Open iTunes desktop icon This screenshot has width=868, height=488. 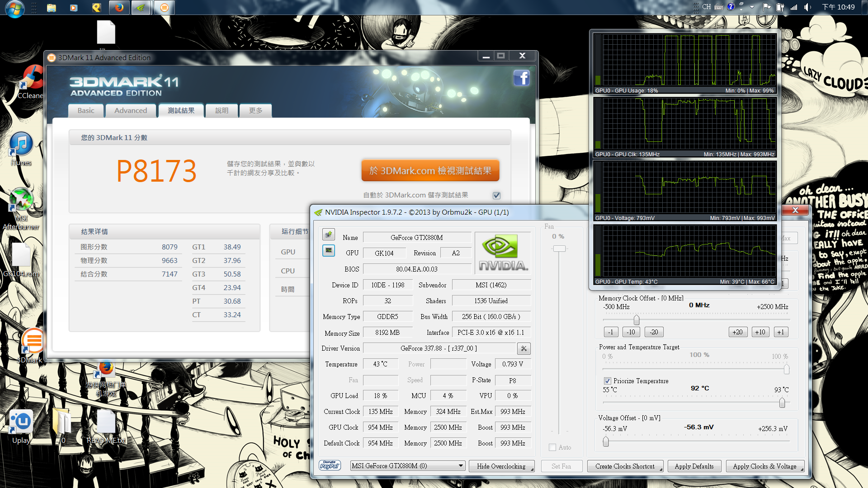[x=21, y=149]
